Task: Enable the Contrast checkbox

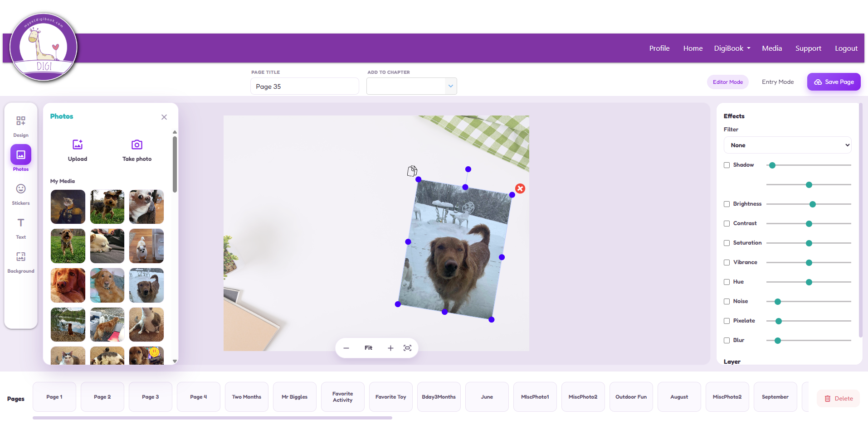Action: 727,224
